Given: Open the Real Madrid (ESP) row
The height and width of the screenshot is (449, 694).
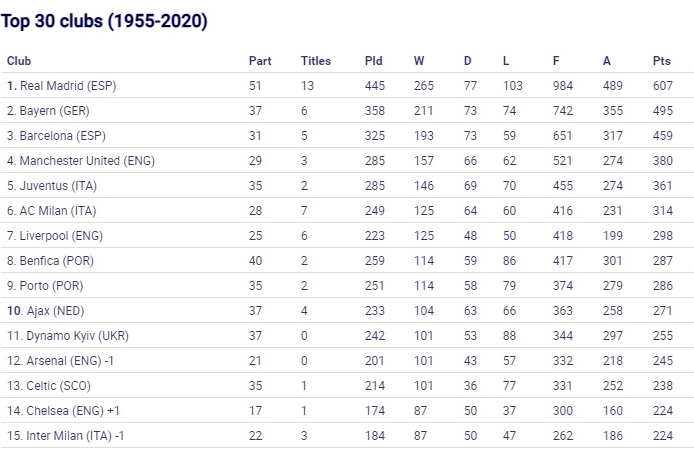Looking at the screenshot, I should coord(347,85).
